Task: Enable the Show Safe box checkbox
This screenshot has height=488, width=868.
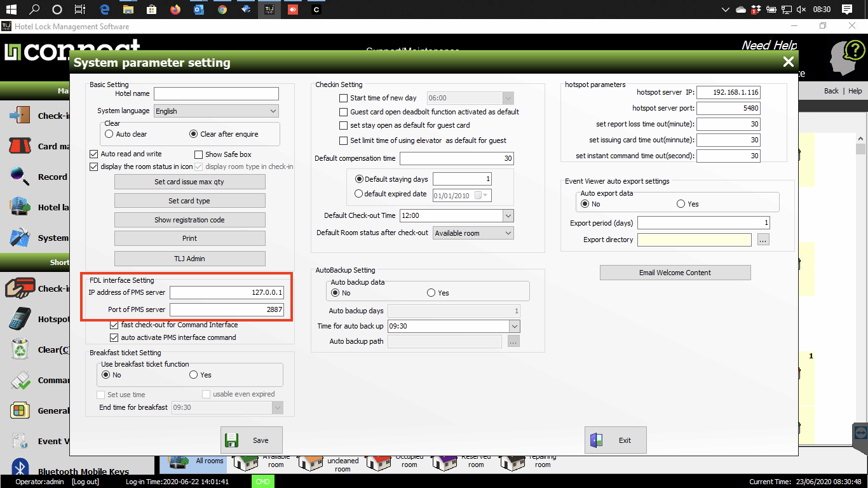Action: tap(199, 154)
